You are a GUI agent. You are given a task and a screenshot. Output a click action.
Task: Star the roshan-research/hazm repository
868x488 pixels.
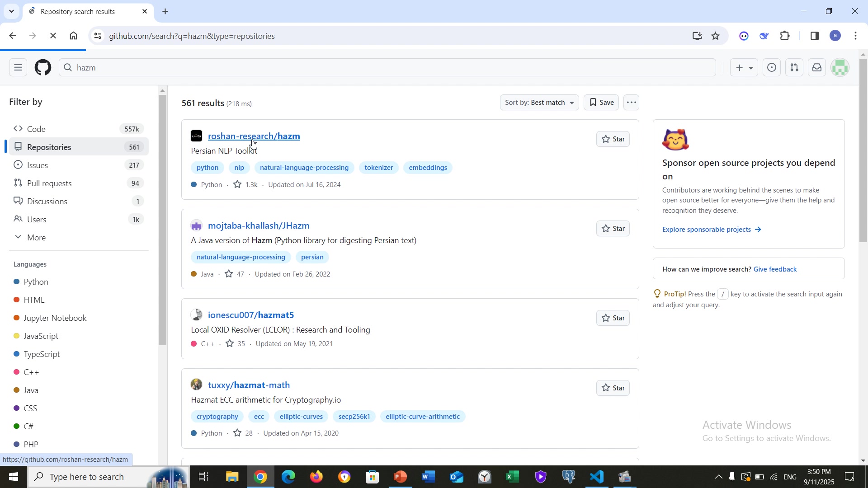pos(613,139)
